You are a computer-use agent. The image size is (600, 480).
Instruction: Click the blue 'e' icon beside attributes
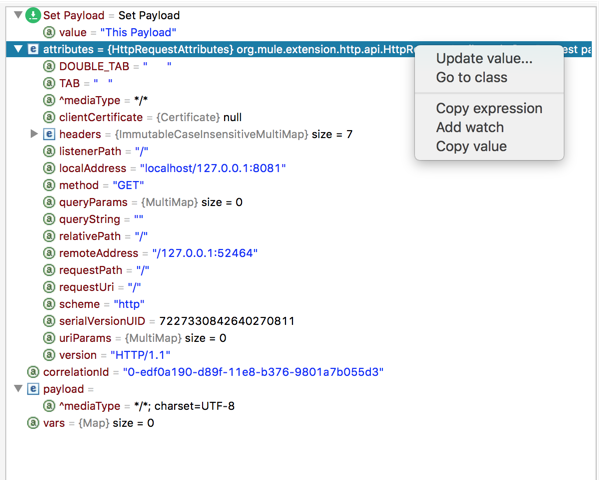coord(32,49)
